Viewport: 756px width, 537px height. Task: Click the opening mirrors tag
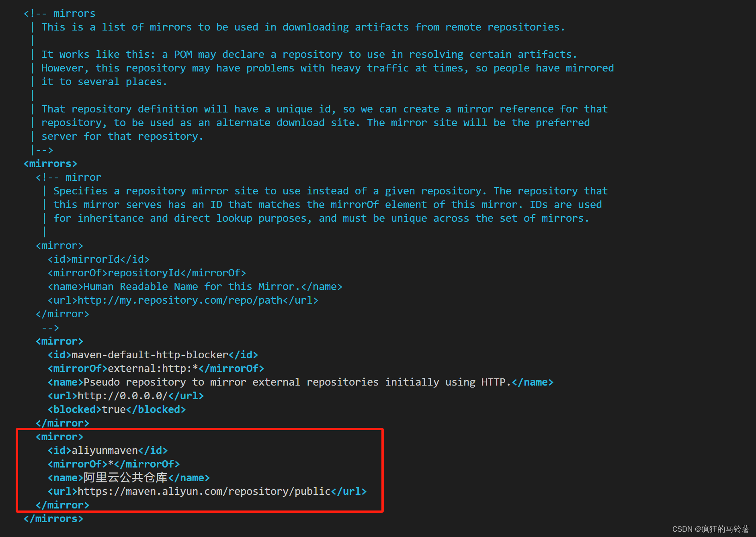pos(50,163)
